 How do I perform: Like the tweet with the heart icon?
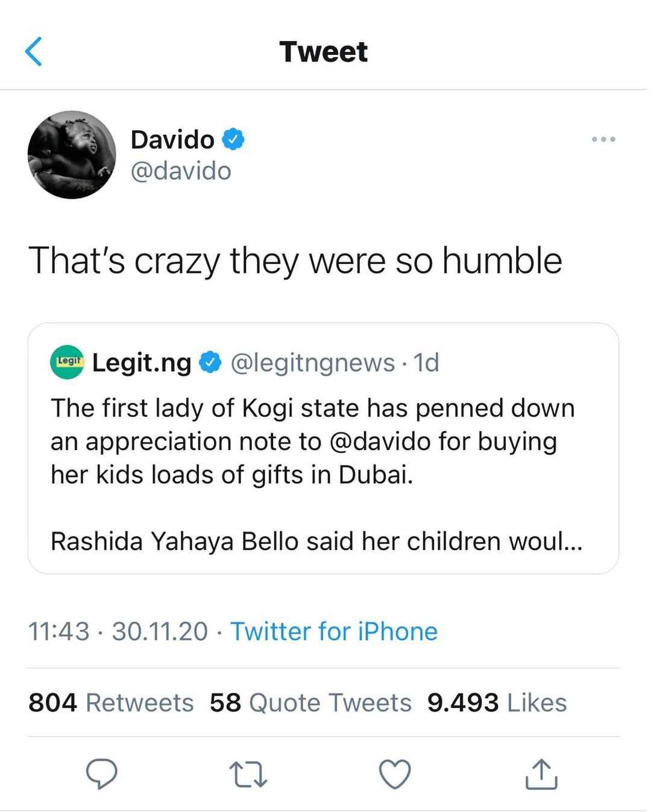pyautogui.click(x=395, y=774)
